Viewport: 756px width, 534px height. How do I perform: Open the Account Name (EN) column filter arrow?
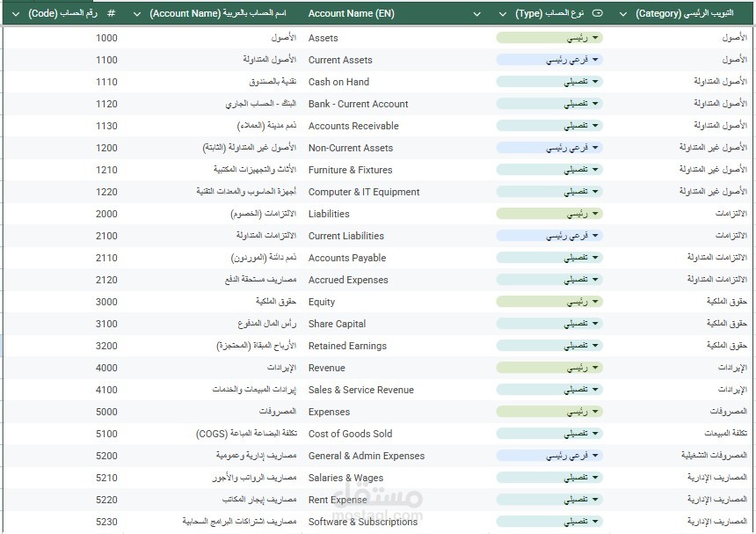476,14
